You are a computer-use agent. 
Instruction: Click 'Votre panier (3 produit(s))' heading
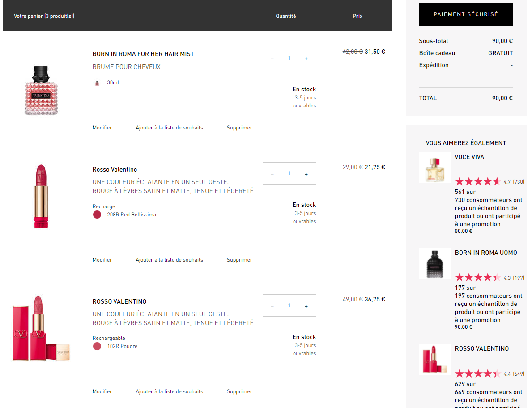(x=44, y=16)
